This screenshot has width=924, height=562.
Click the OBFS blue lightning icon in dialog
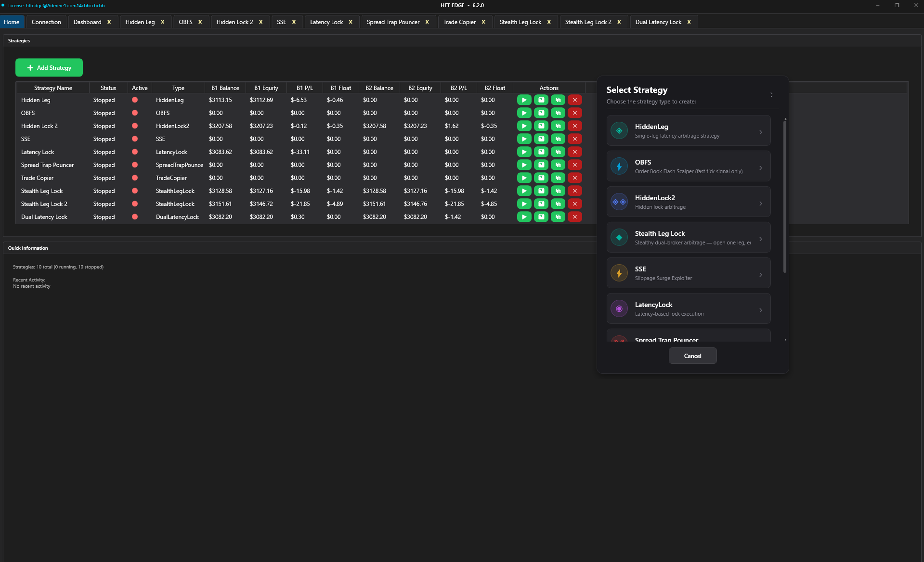point(619,166)
